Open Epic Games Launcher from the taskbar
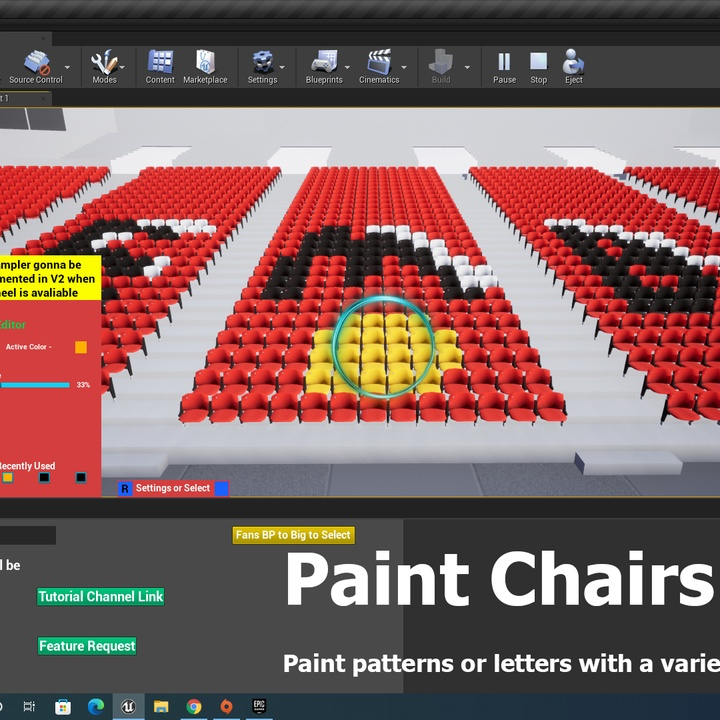720x720 pixels. pos(259,706)
